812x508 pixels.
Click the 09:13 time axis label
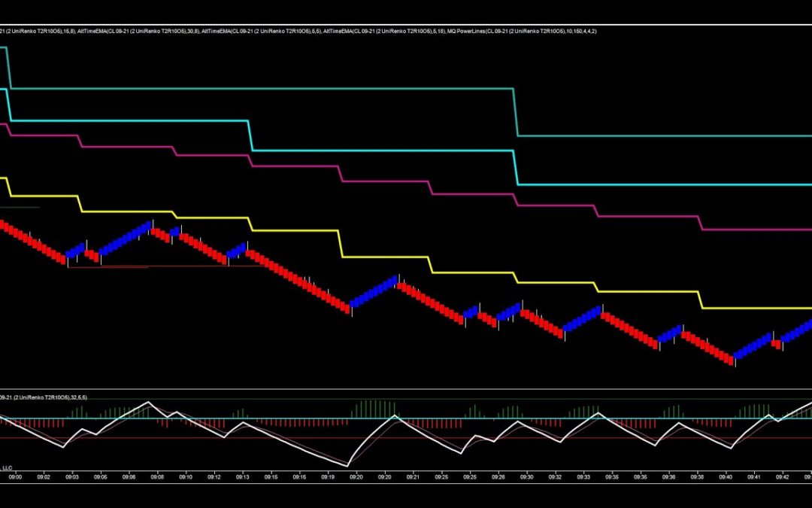(x=243, y=476)
